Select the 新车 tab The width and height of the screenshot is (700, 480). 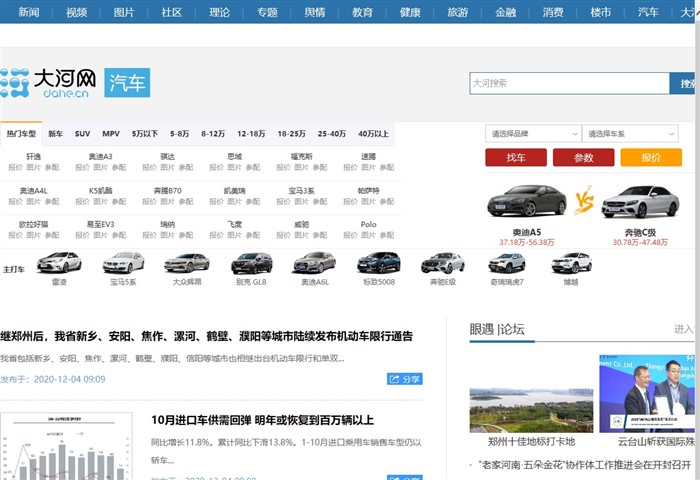pos(55,134)
